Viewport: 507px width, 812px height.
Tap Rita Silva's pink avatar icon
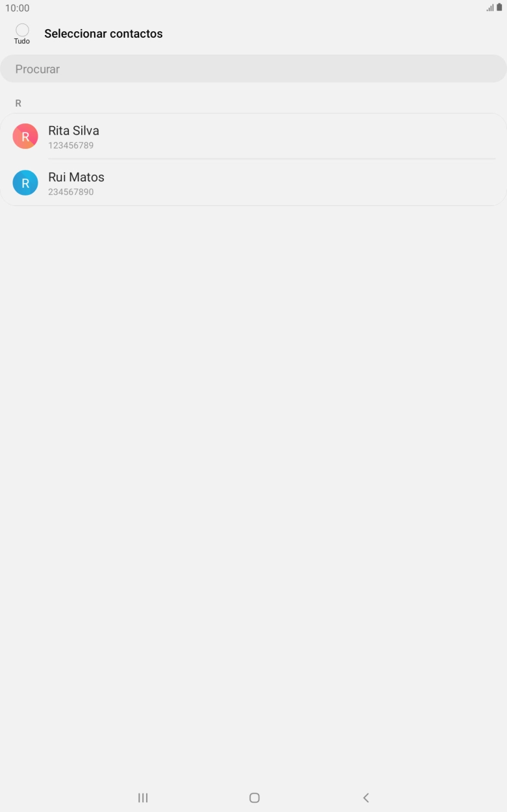(x=25, y=136)
